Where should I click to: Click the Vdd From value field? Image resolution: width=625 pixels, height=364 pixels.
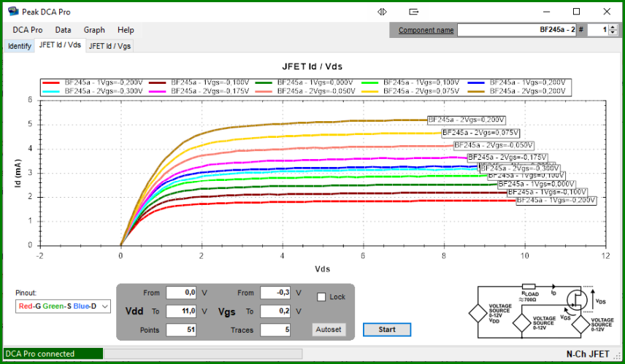coord(181,293)
